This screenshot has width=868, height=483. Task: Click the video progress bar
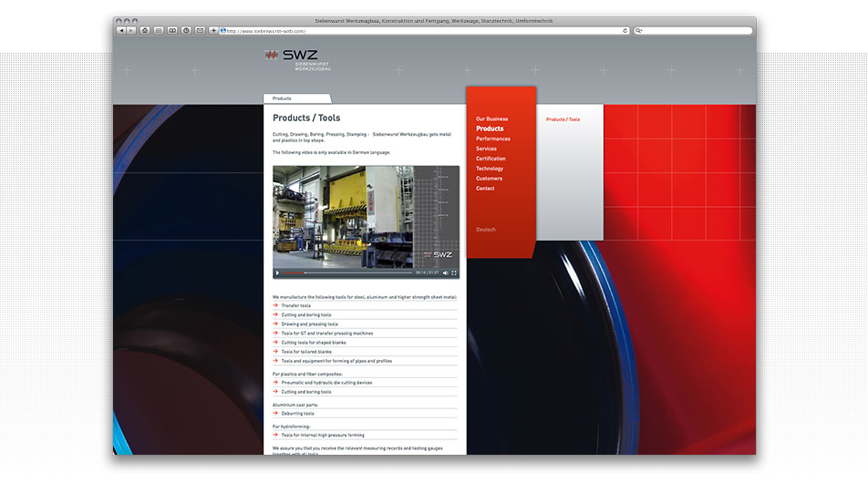pos(356,272)
